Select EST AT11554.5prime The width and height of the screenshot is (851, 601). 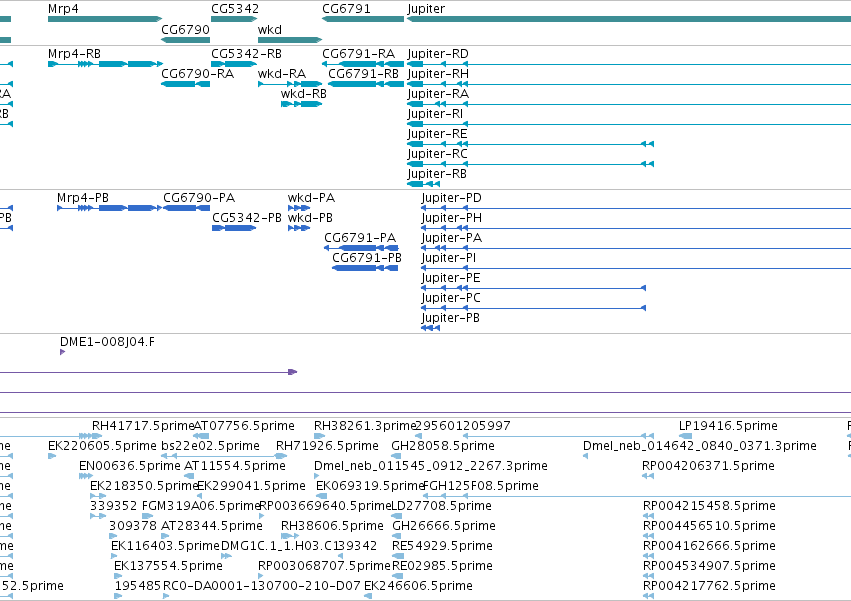pos(235,466)
